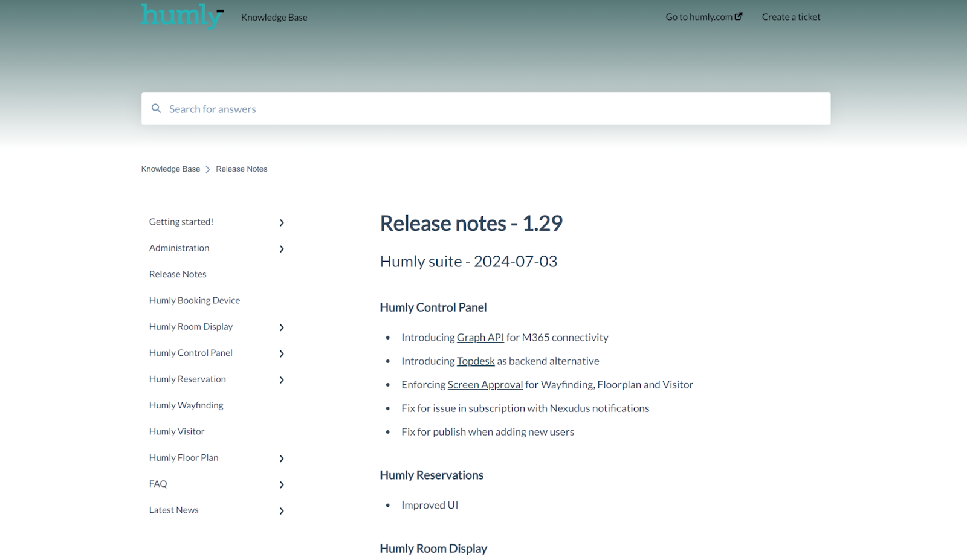The height and width of the screenshot is (560, 967).
Task: Expand the Getting started! chevron
Action: click(x=282, y=223)
